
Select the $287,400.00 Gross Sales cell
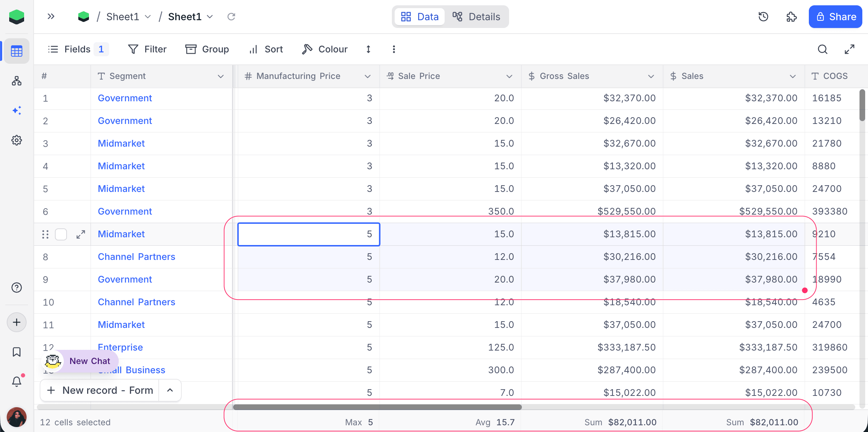coord(592,370)
